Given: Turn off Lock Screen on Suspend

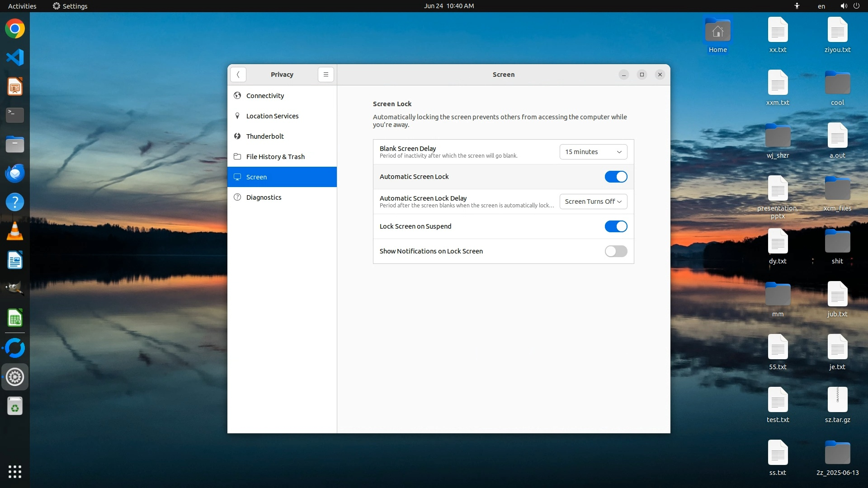Looking at the screenshot, I should click(616, 226).
